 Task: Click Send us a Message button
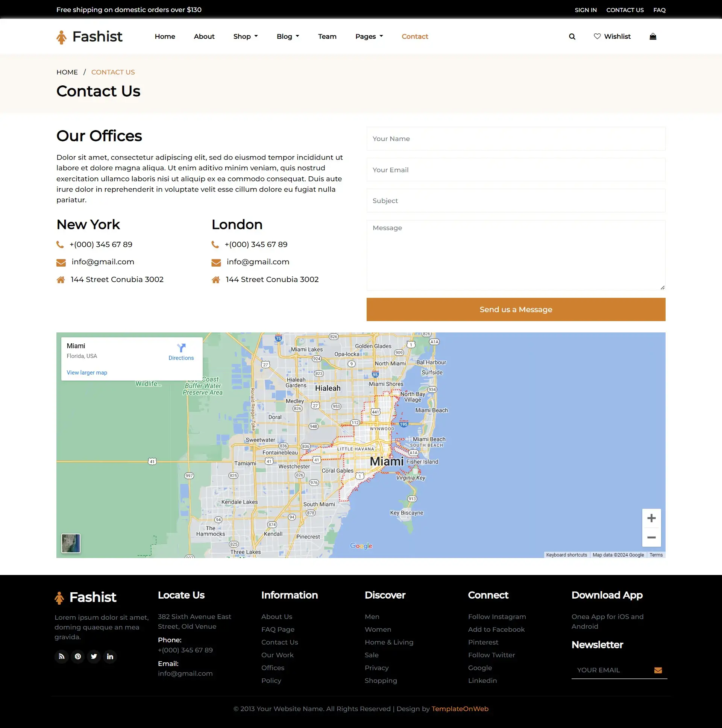tap(516, 309)
